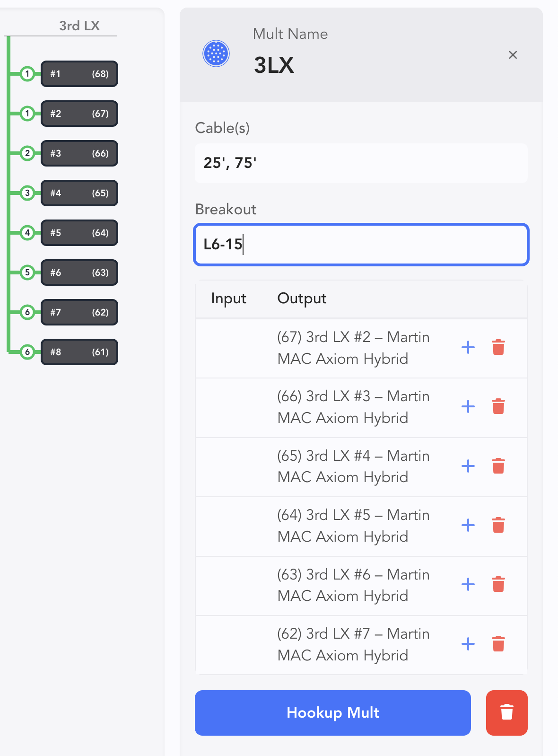Select fixture #8 (61) in 3rd LX
The width and height of the screenshot is (558, 756).
pos(79,352)
